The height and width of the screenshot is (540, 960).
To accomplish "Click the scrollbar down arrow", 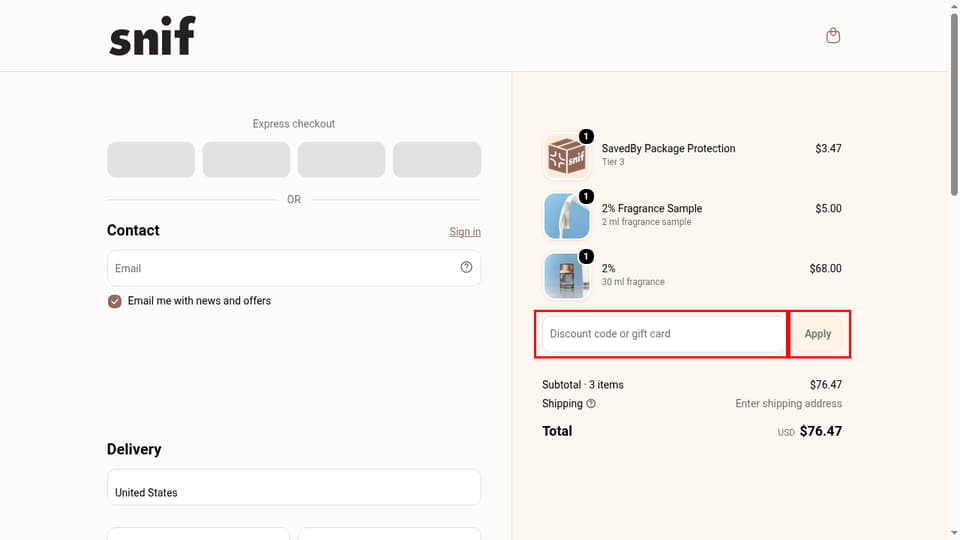I will [954, 534].
